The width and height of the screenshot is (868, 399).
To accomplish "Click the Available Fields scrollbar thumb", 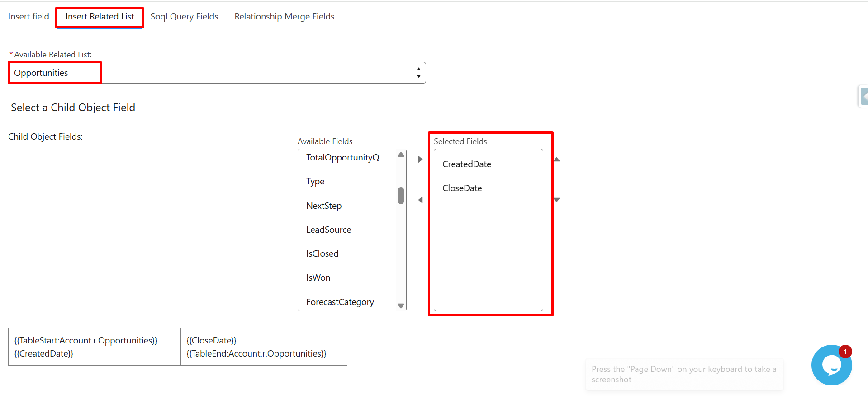I will [401, 196].
